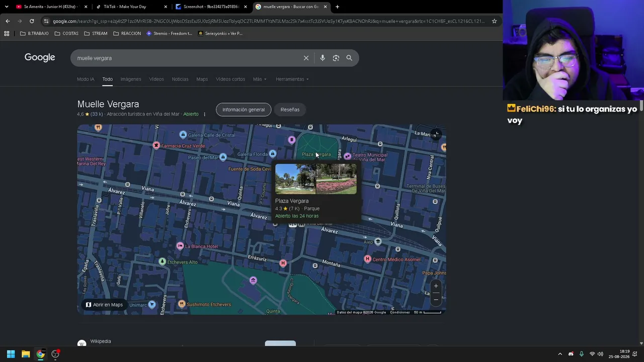Open the Sushimoto Etchevers restaurant pin
The height and width of the screenshot is (362, 644).
point(182,304)
